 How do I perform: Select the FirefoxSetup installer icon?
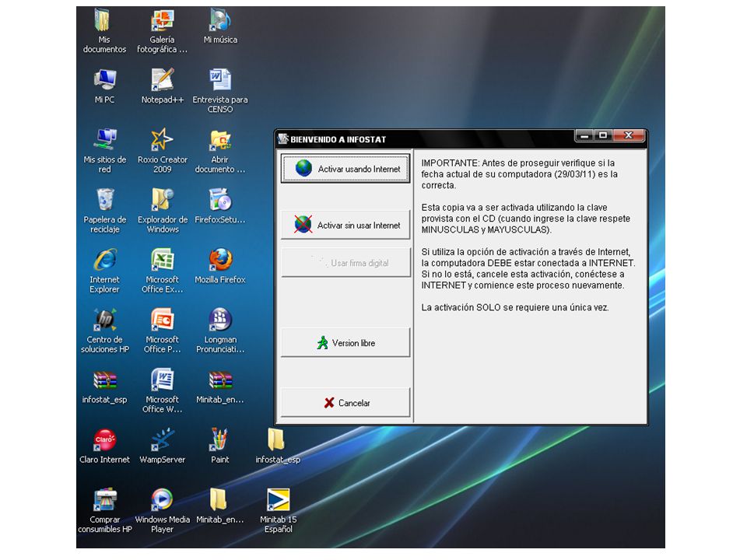220,206
